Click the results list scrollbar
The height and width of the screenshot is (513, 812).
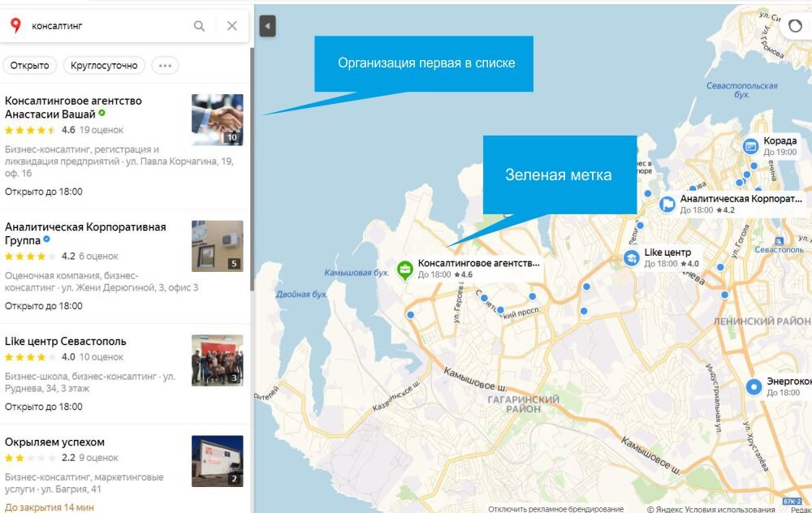(252, 169)
